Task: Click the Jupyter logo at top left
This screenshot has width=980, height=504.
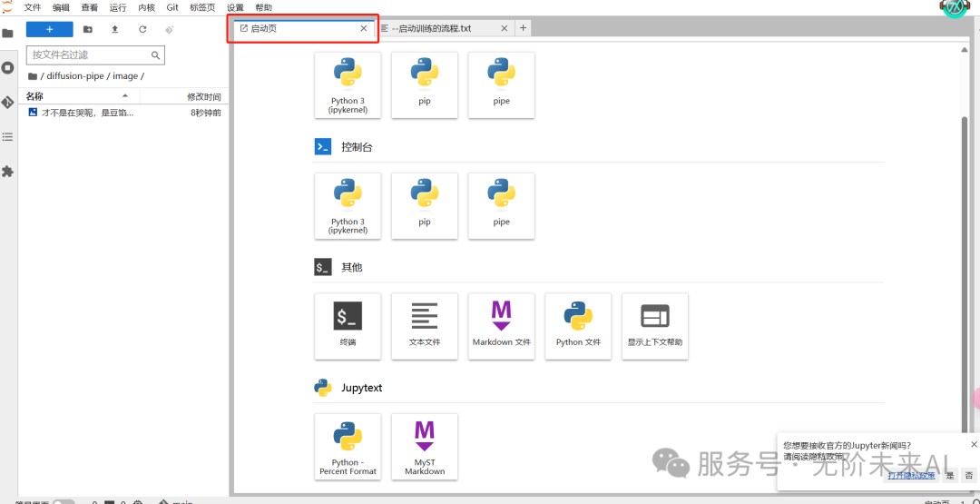Action: (x=7, y=6)
